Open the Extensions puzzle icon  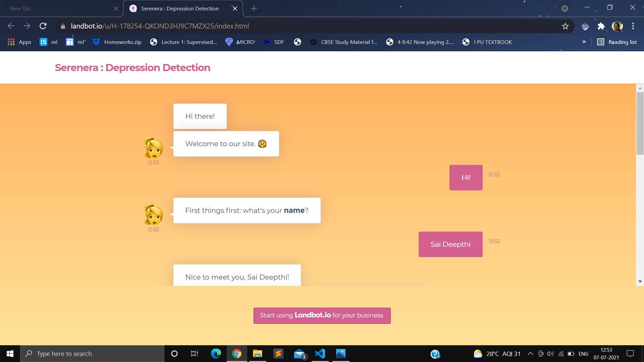[601, 26]
